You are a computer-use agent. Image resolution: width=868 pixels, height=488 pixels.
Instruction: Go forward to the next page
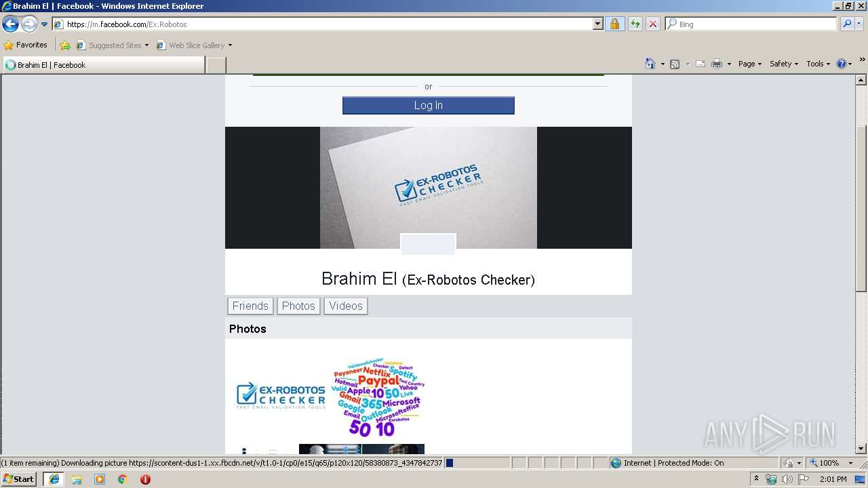click(29, 24)
